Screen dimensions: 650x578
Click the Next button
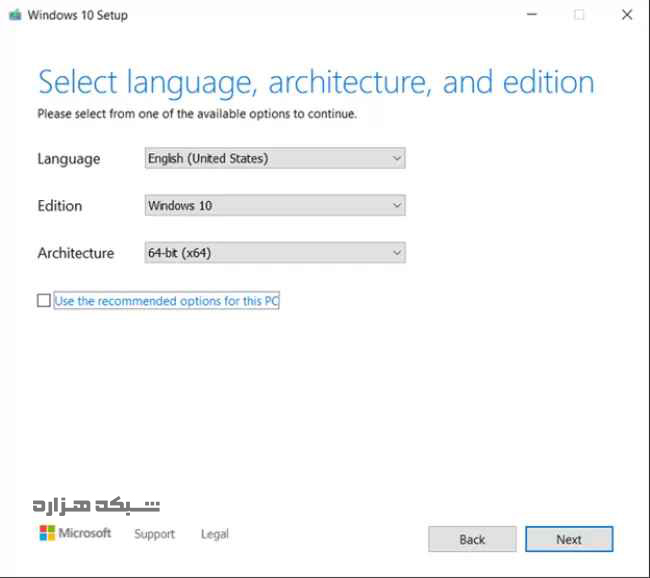[x=569, y=539]
